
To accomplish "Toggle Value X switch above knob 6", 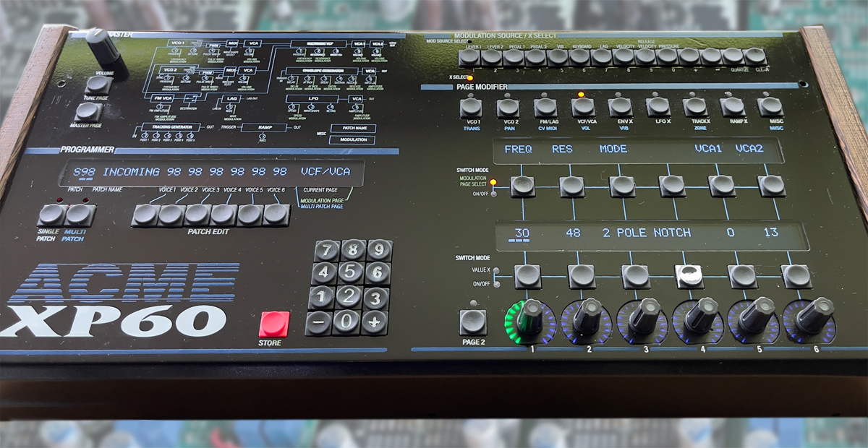I will 796,275.
